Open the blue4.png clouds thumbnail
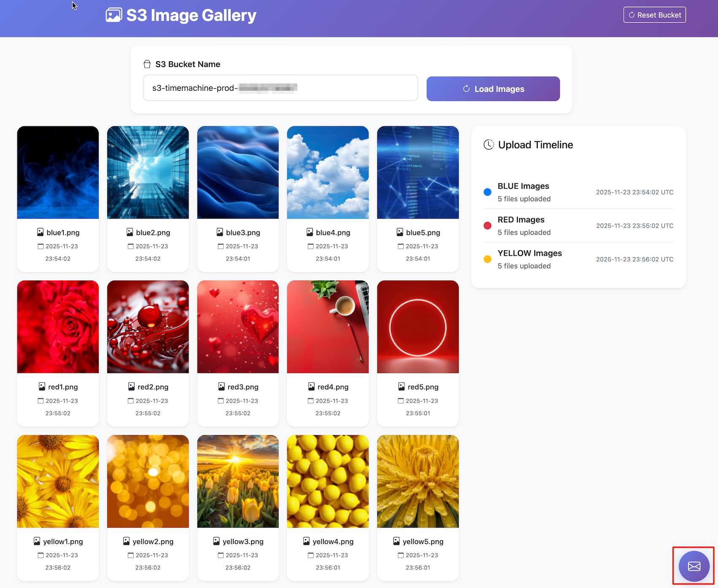Viewport: 718px width, 588px height. pos(328,172)
